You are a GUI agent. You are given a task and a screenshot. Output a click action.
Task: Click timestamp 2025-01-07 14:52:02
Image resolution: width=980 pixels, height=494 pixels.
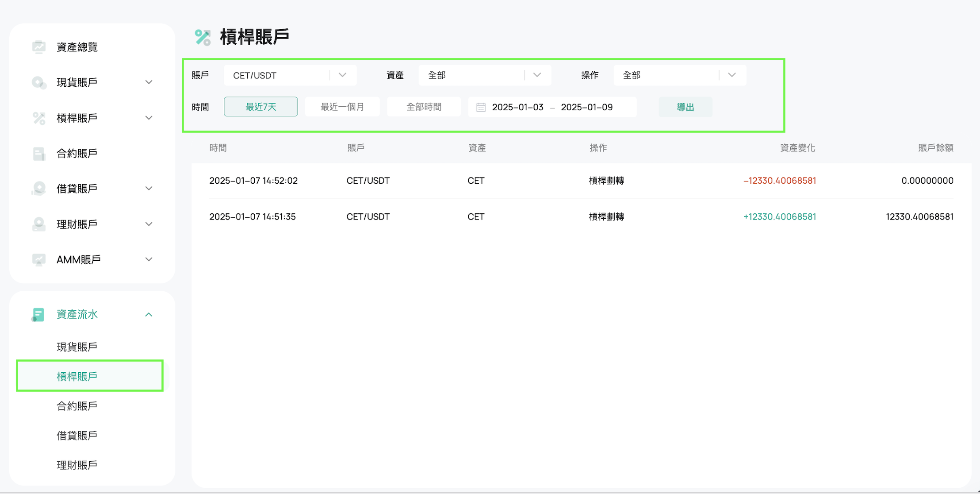tap(253, 181)
